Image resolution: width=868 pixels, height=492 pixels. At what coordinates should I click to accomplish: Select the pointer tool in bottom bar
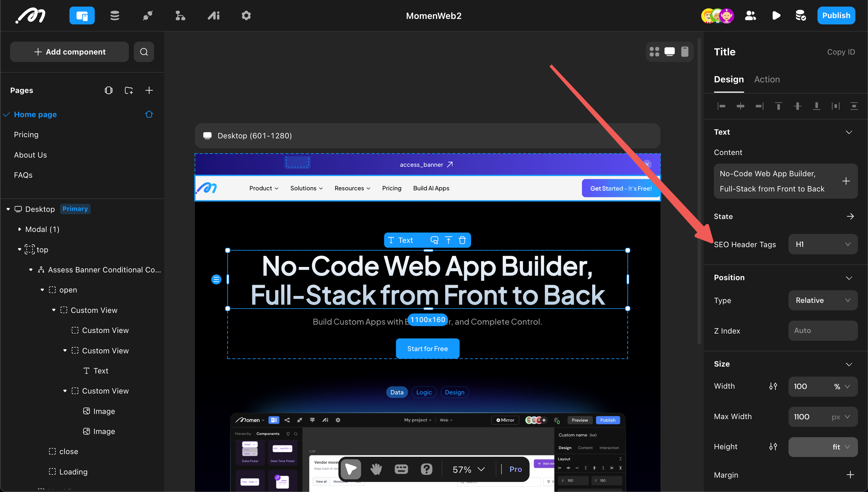click(x=351, y=469)
